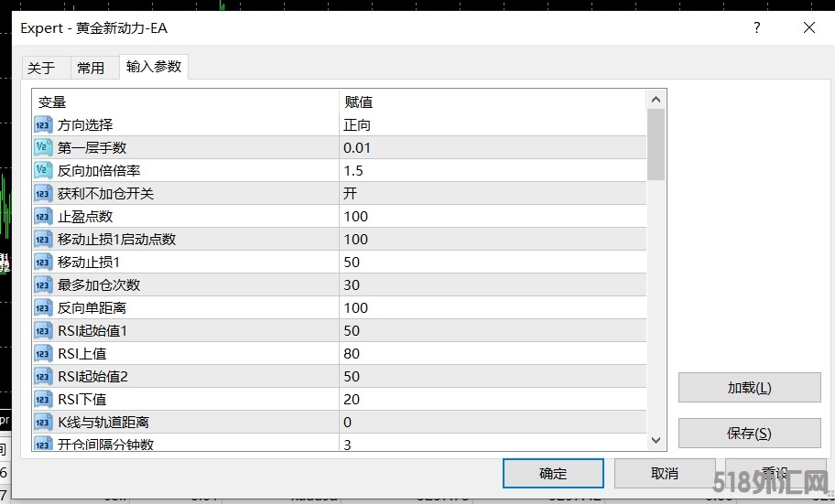The width and height of the screenshot is (835, 504).
Task: Select the K线与轨道距离 variable name
Action: (103, 423)
